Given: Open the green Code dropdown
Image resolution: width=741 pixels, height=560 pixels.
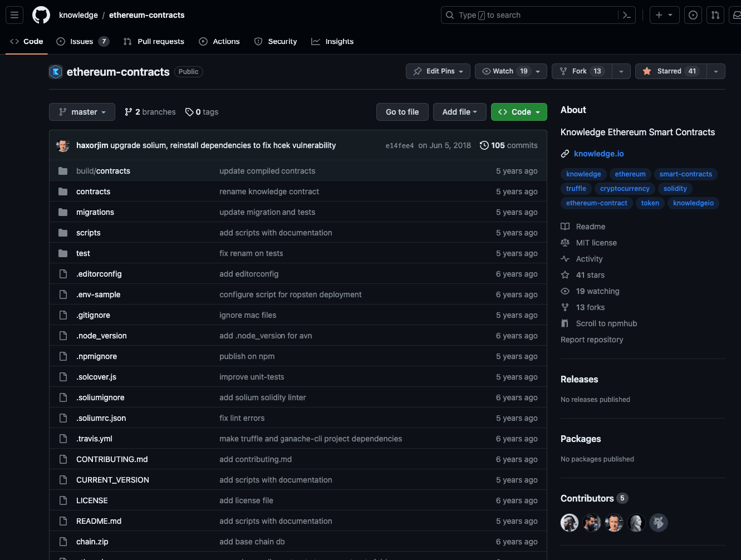Looking at the screenshot, I should click(519, 112).
